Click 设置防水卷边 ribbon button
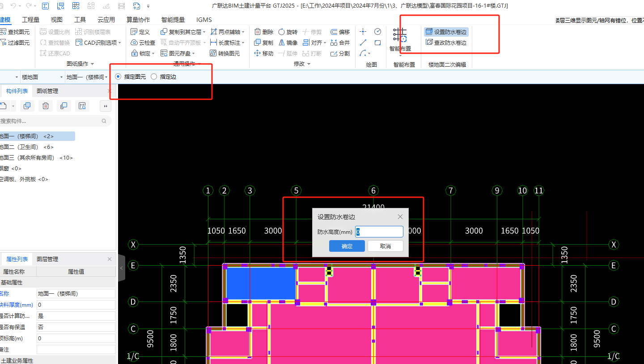644x364 pixels. click(446, 32)
